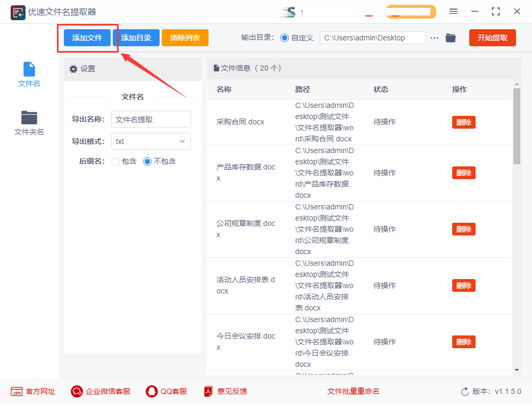Click the 文件信息 document icon
This screenshot has height=404, width=532.
pos(216,68)
